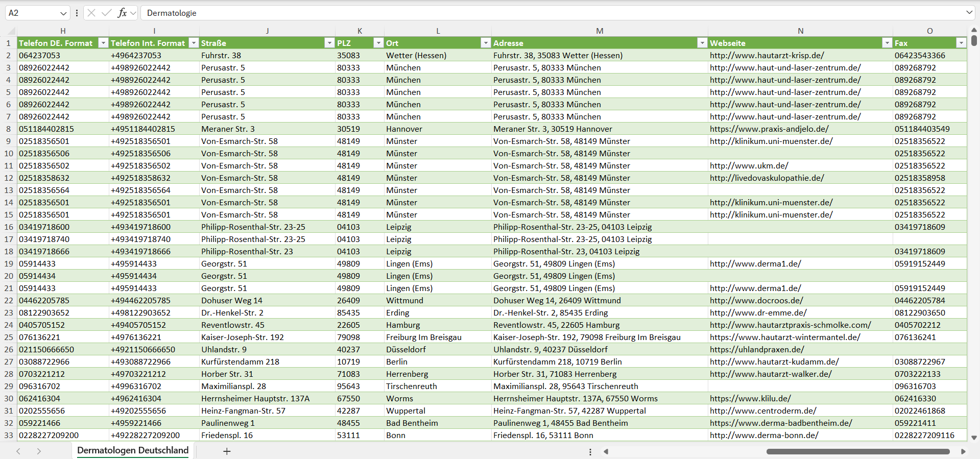Select cell with Herrnsheimer Hauptstr. 137A
The height and width of the screenshot is (459, 980).
[x=267, y=398]
